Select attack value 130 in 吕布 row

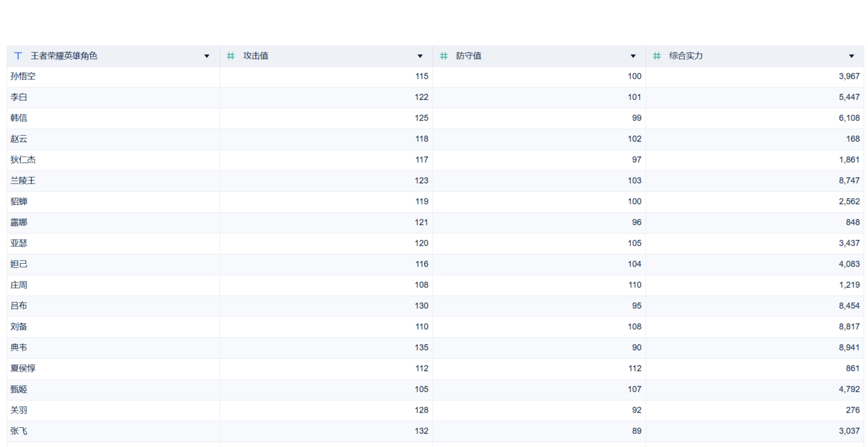(421, 306)
